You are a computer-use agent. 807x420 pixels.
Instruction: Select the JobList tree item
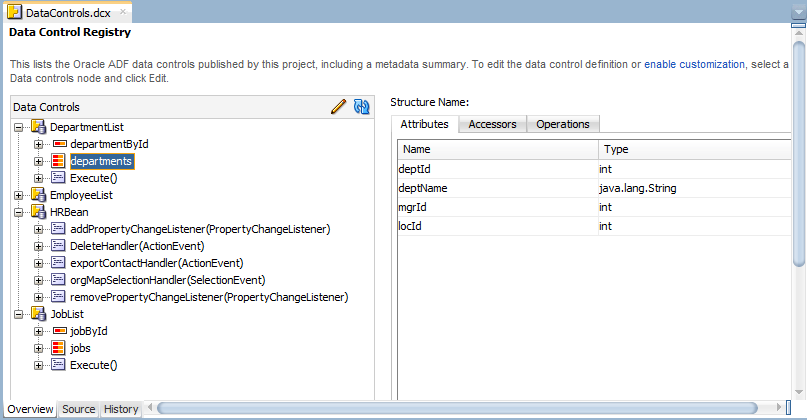(x=67, y=314)
